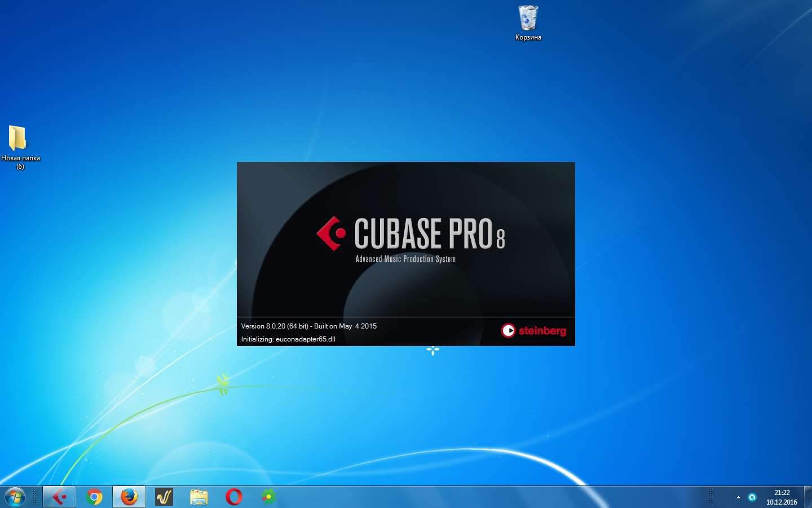Open the Windows Start menu orb
This screenshot has width=812, height=508.
tap(15, 497)
